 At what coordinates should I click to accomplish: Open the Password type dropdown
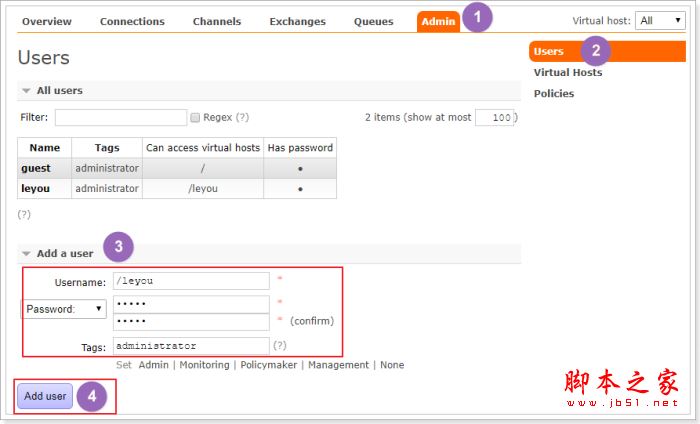click(x=65, y=309)
